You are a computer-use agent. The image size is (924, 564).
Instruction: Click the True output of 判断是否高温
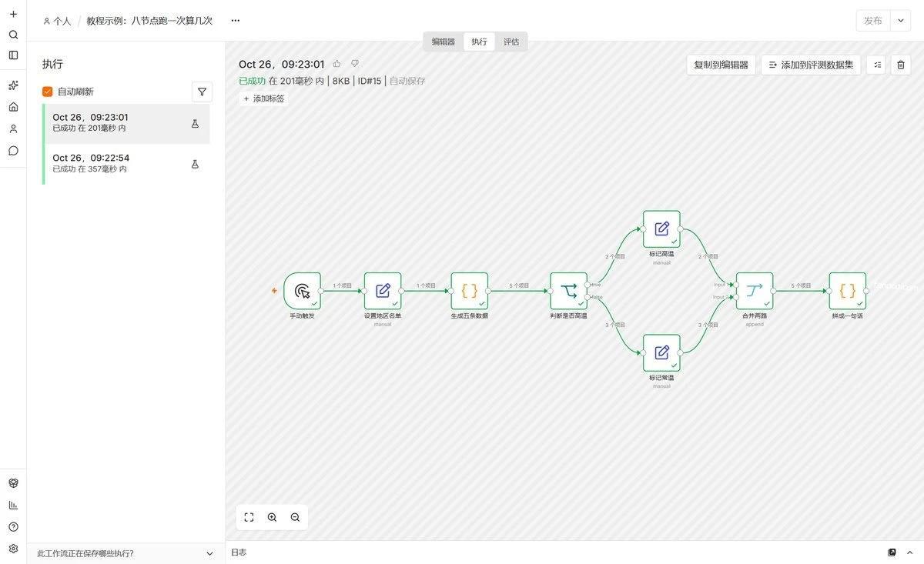(588, 285)
